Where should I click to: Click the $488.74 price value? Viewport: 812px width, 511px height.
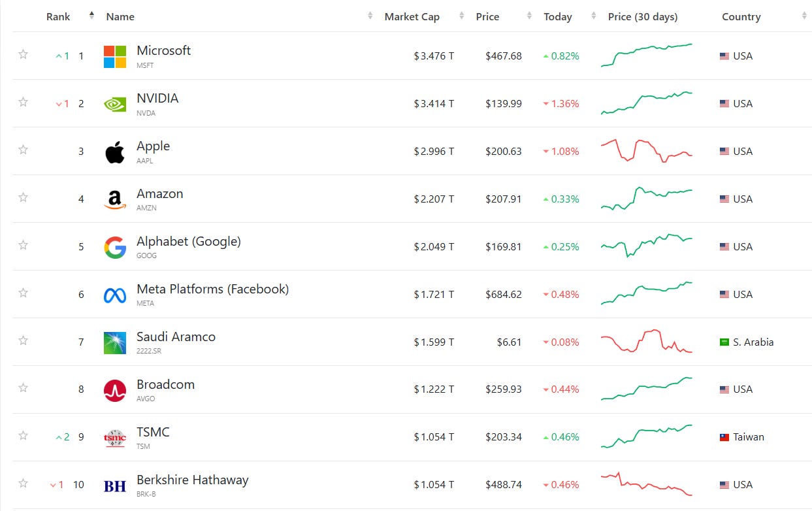504,485
